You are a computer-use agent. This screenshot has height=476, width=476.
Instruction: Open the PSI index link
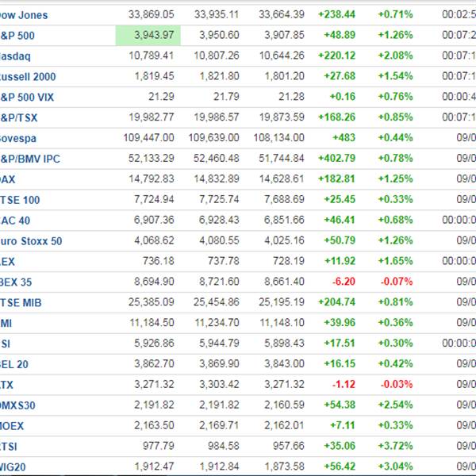click(x=6, y=344)
